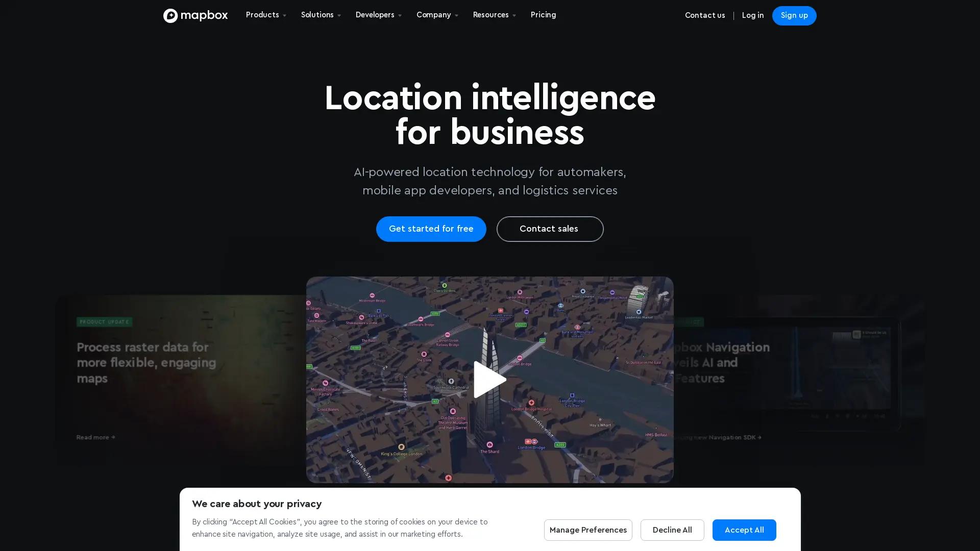
Task: Click Contact sales
Action: point(549,229)
